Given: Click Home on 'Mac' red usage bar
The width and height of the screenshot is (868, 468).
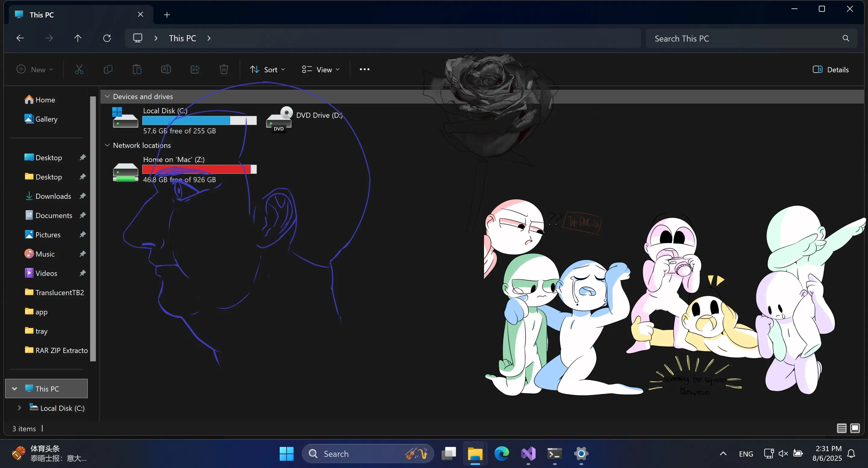Looking at the screenshot, I should (200, 169).
